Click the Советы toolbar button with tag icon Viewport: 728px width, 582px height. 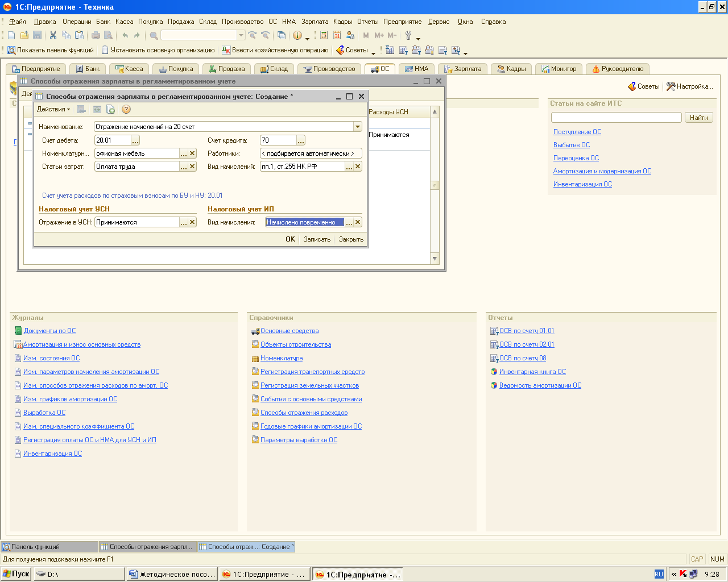coord(352,50)
